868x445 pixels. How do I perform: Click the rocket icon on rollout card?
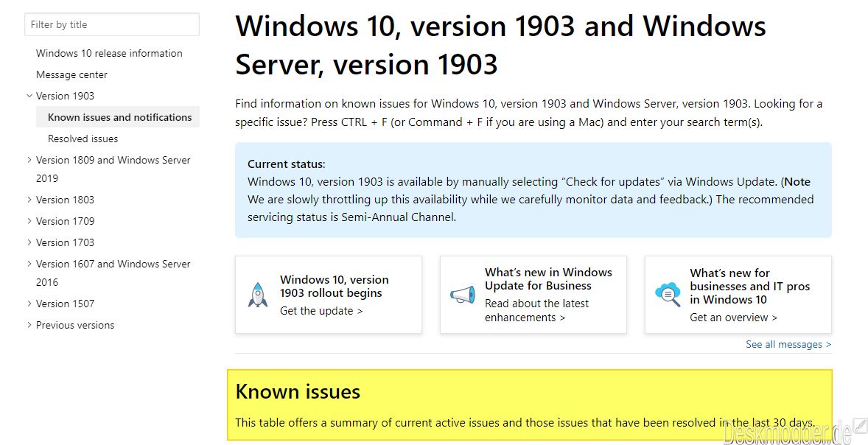pos(257,295)
